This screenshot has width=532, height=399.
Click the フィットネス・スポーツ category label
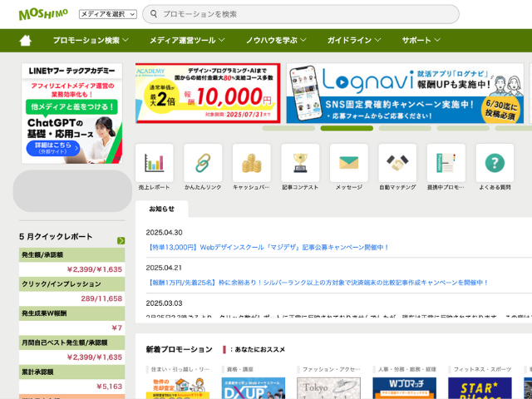482,369
